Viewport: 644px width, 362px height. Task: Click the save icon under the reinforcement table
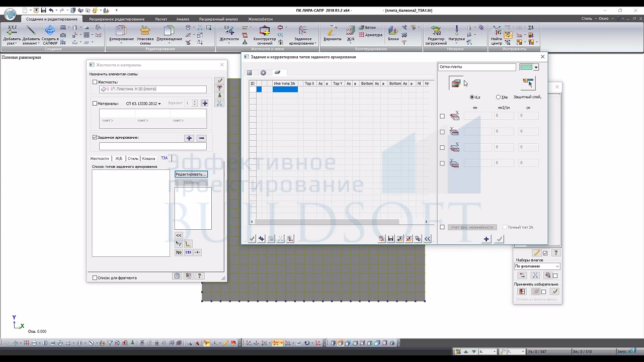pos(390,239)
